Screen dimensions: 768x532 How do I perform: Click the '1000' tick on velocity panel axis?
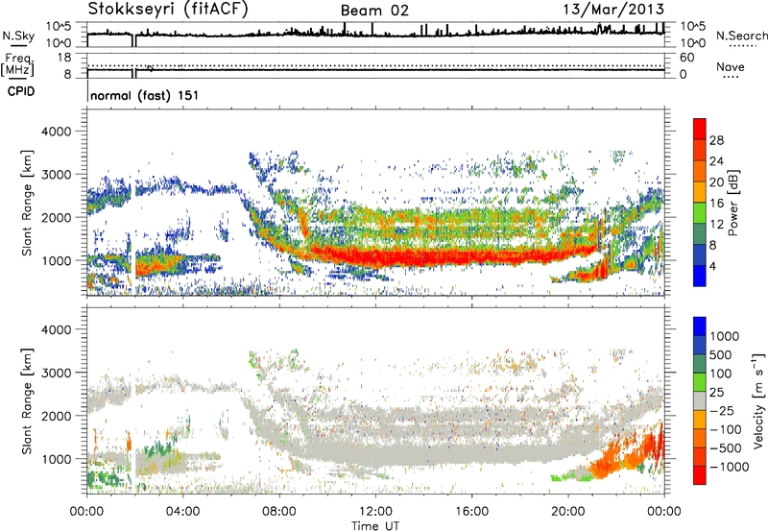57,459
